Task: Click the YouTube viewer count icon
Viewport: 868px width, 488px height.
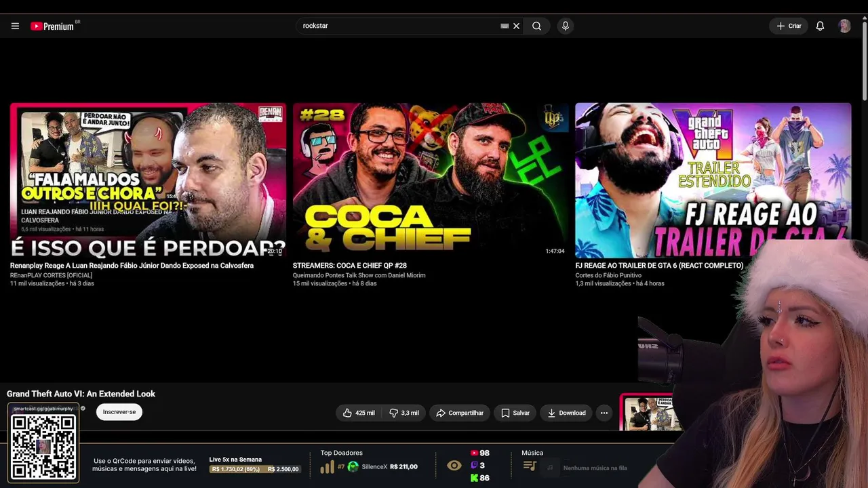Action: point(474,453)
